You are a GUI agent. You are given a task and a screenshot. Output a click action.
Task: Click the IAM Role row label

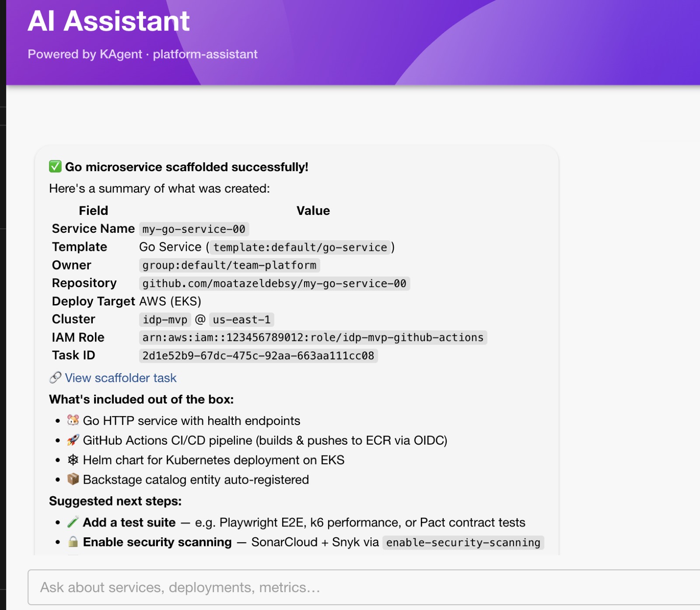tap(78, 337)
